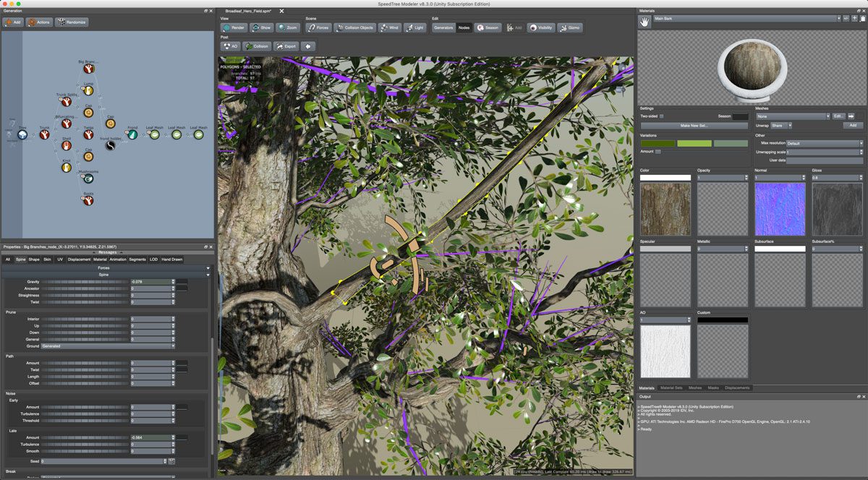Collapse the Spine section header

click(104, 275)
